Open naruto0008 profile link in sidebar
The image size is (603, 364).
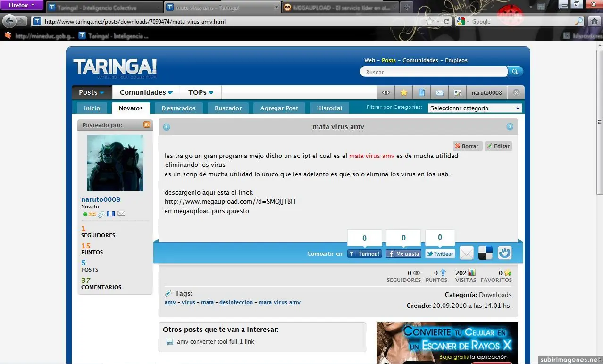100,199
